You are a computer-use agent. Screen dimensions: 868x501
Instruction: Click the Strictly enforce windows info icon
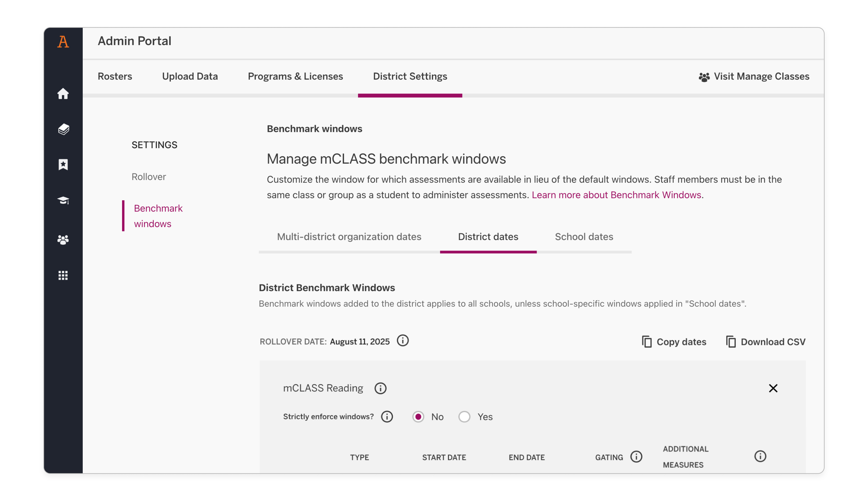click(387, 417)
